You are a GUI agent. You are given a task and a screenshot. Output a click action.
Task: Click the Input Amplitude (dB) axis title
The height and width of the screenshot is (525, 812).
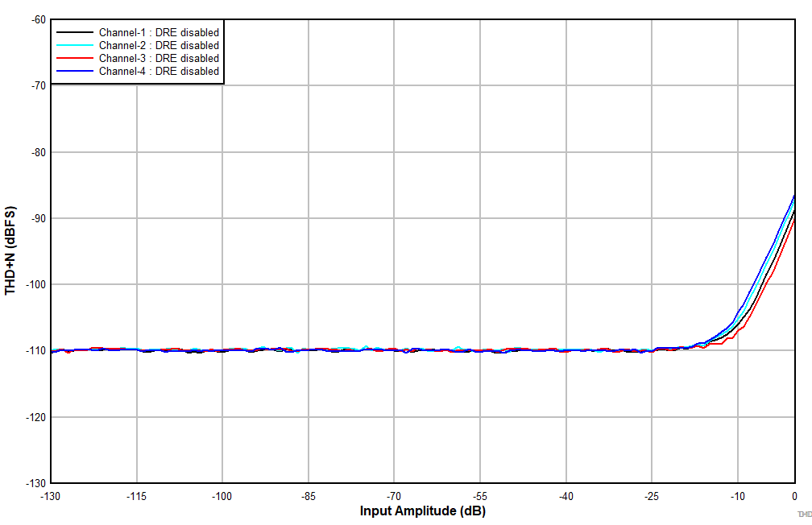[x=421, y=510]
